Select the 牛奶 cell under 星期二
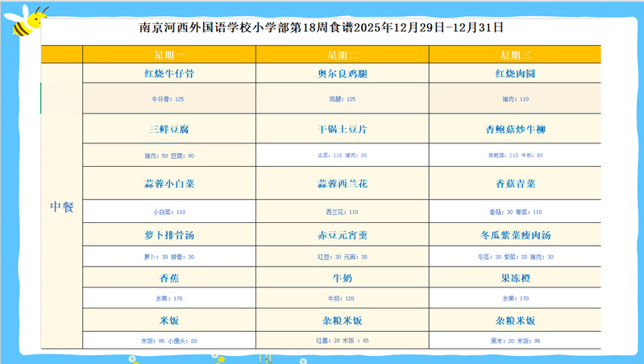This screenshot has height=364, width=644. [x=343, y=278]
